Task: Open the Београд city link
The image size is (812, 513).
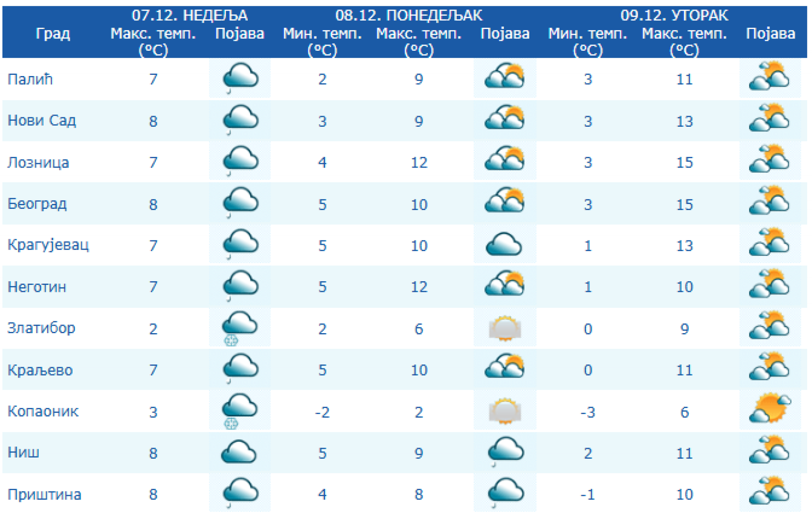Action: [37, 204]
